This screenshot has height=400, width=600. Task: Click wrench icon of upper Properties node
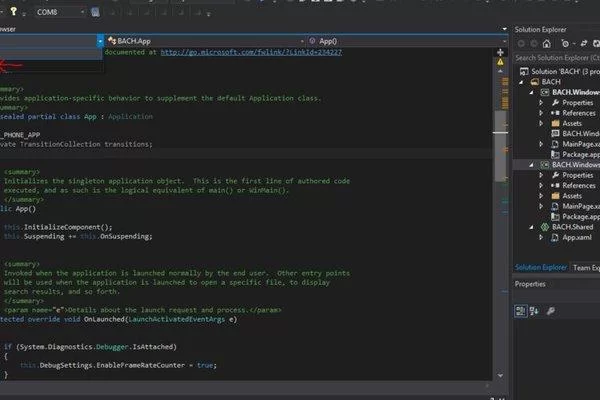555,103
